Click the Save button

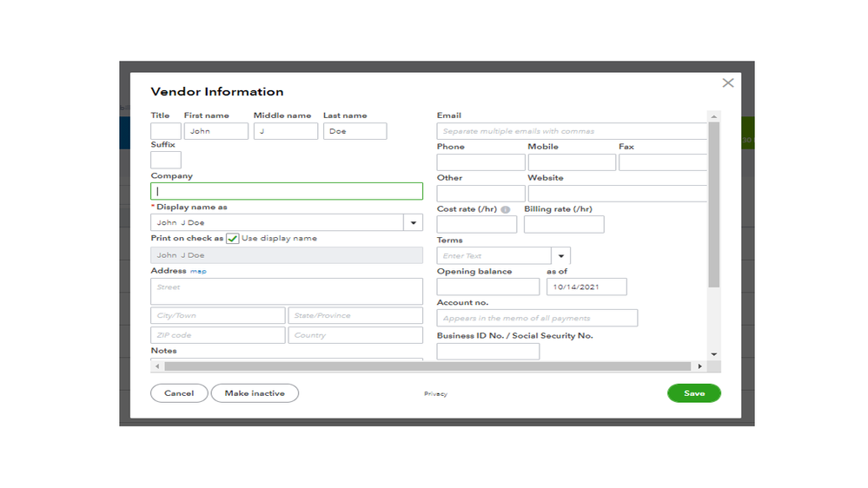(x=693, y=393)
